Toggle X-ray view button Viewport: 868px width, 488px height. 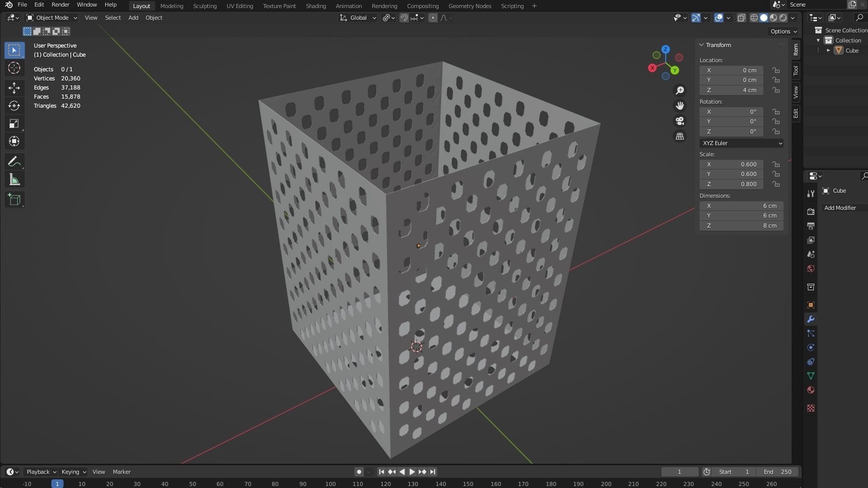coord(741,18)
